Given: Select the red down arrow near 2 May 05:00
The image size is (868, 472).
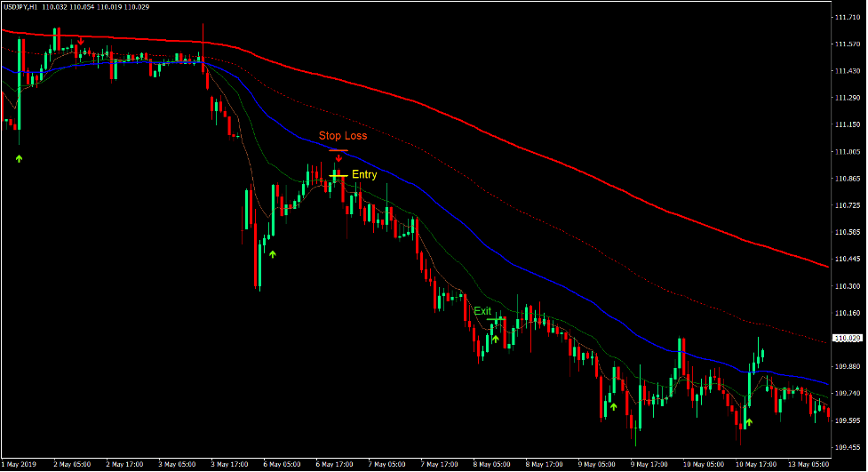Looking at the screenshot, I should click(x=81, y=41).
